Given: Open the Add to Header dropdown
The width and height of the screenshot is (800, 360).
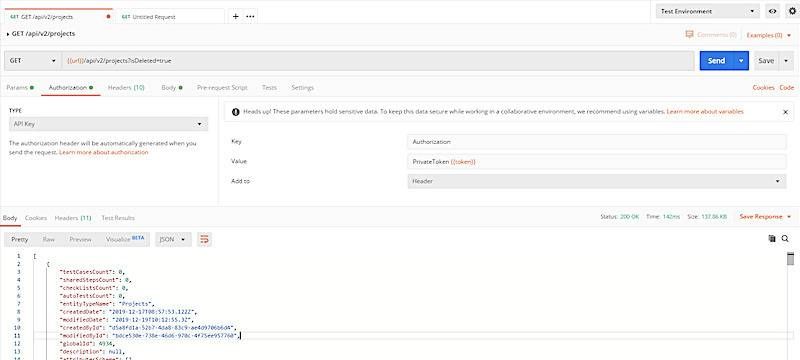Looking at the screenshot, I should [597, 181].
